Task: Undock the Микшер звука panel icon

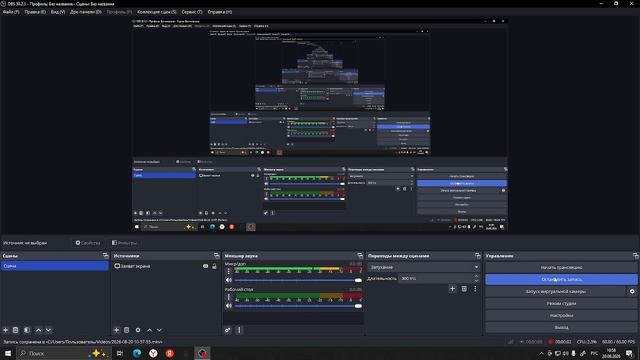Action: pos(360,256)
